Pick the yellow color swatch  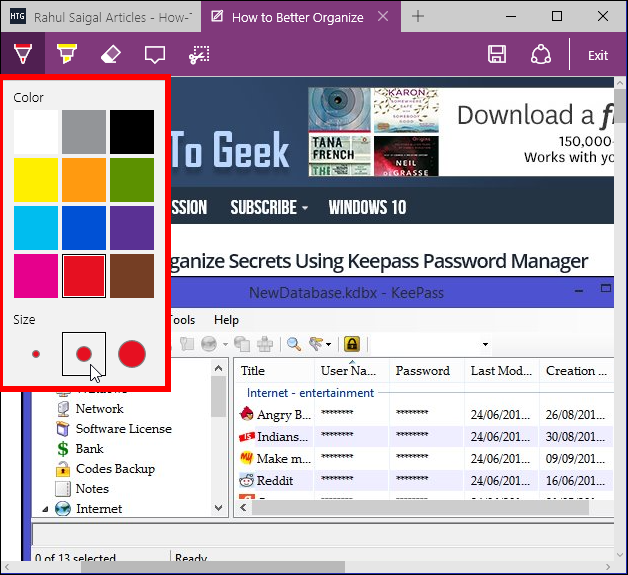pos(36,180)
